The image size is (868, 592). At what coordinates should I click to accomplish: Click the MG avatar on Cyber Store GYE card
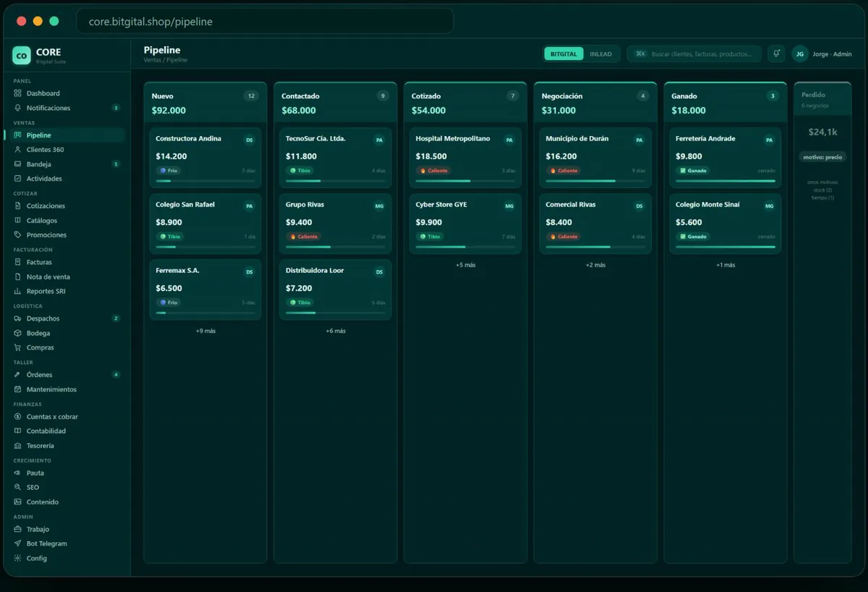click(509, 206)
